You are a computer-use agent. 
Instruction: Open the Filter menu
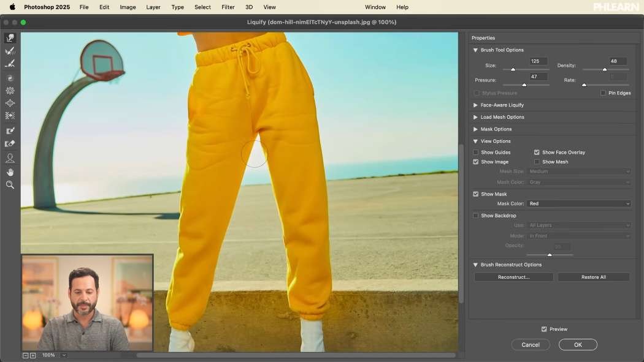pos(228,7)
